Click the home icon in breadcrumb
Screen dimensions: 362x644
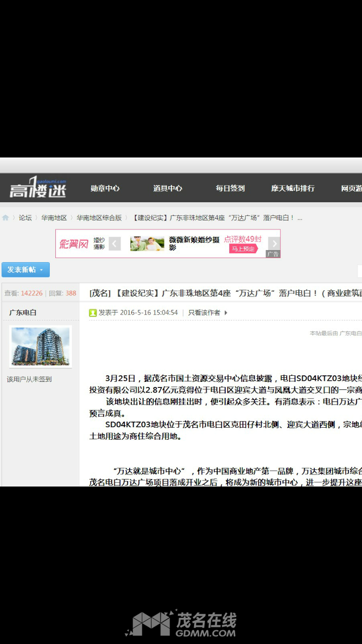[x=6, y=218]
